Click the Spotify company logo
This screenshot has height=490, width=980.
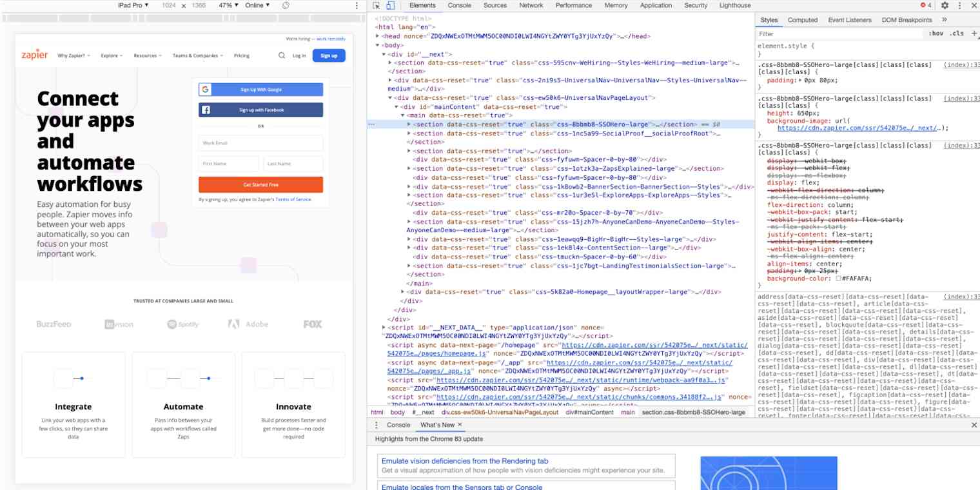[x=183, y=324]
